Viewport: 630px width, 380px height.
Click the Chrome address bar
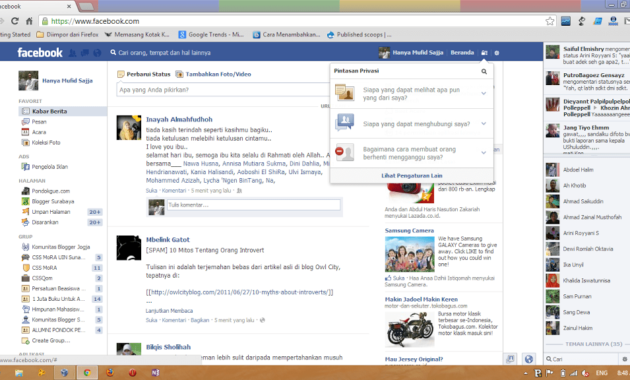coord(297,21)
